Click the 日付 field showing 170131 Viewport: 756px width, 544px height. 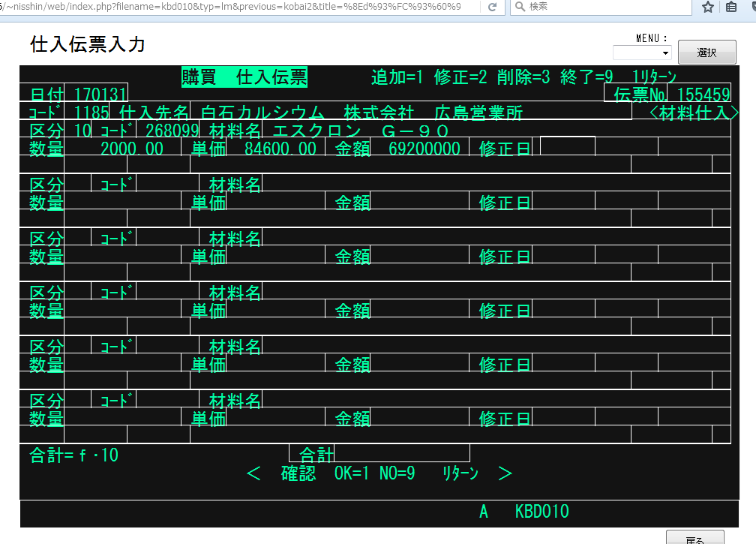(x=100, y=95)
